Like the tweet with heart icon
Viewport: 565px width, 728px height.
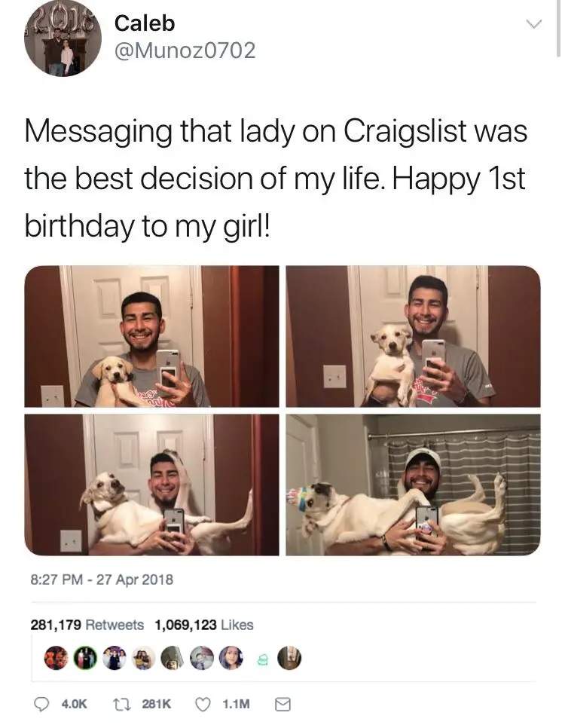[x=203, y=705]
